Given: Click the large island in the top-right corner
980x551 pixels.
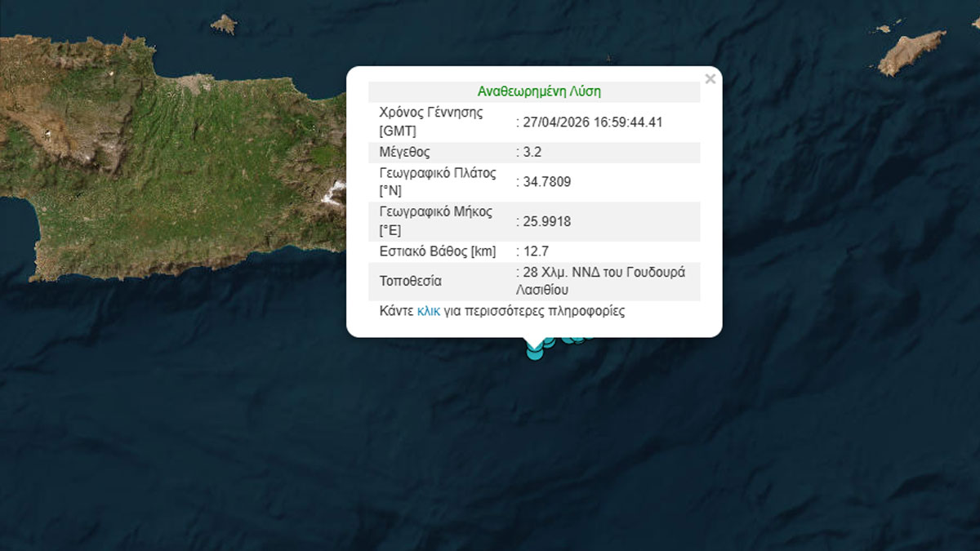Looking at the screenshot, I should [x=911, y=52].
